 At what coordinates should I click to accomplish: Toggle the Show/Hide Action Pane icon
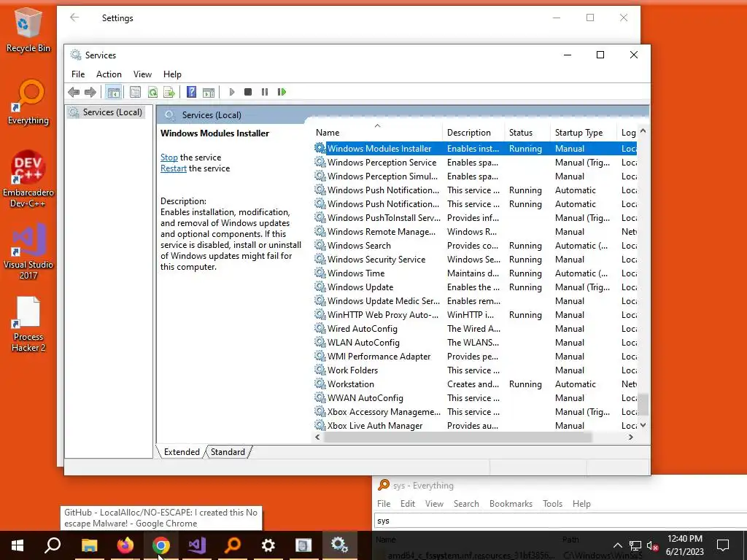pos(209,92)
